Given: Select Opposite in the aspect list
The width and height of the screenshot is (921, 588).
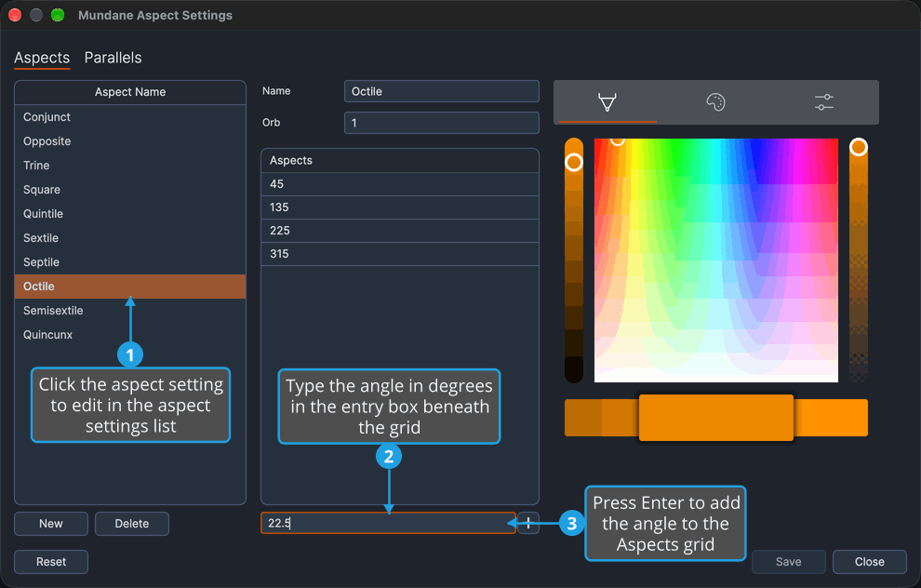Looking at the screenshot, I should point(130,141).
